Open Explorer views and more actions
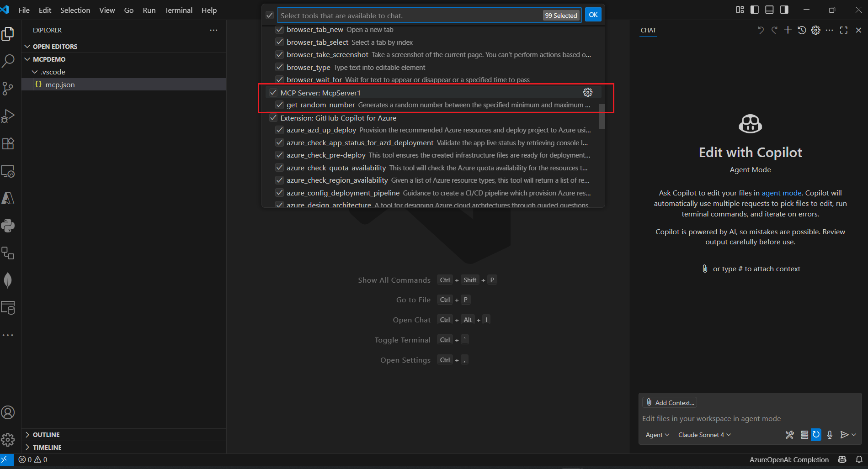 coord(213,30)
